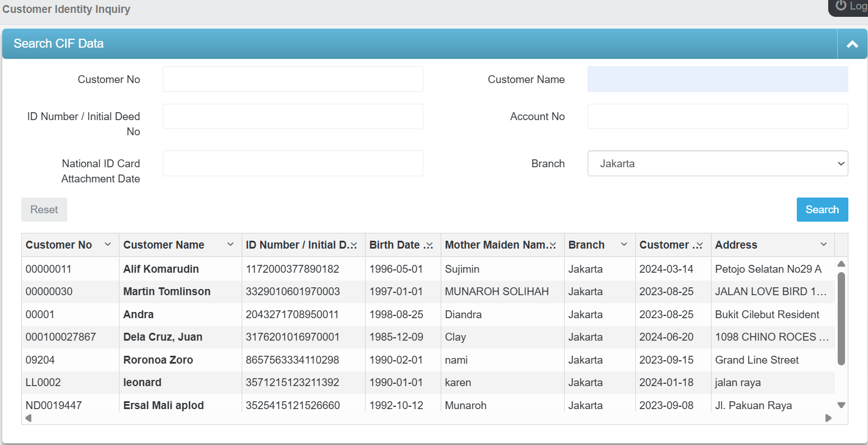Open the Branch column header menu
Viewport: 868px width, 445px height.
pos(624,245)
